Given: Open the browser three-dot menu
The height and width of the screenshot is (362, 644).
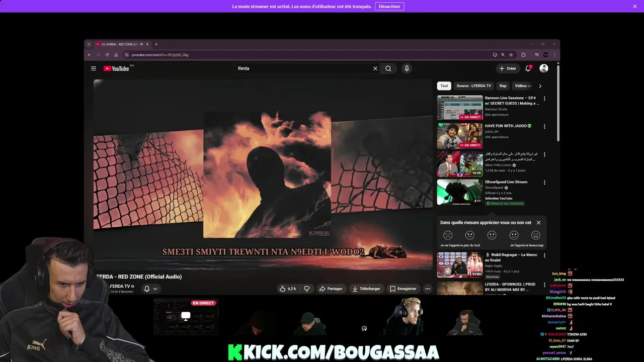Looking at the screenshot, I should tap(555, 55).
